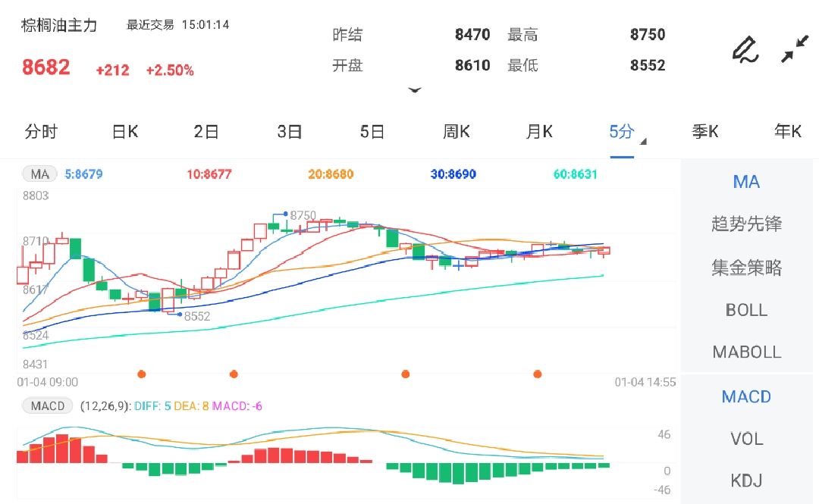The width and height of the screenshot is (819, 504).
Task: Click the MA indicator pill on chart
Action: point(39,174)
